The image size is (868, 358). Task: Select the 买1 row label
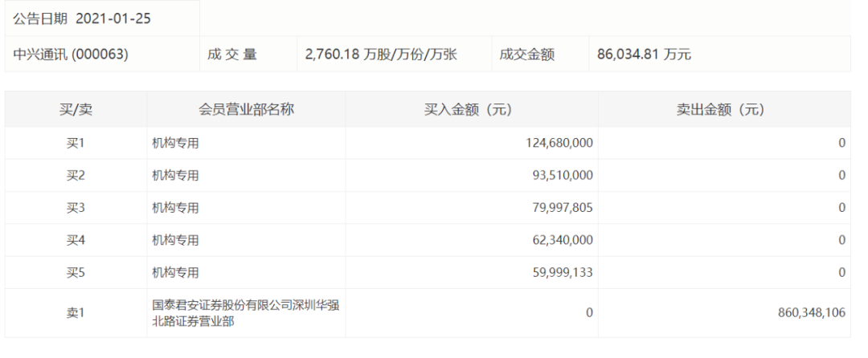point(76,143)
